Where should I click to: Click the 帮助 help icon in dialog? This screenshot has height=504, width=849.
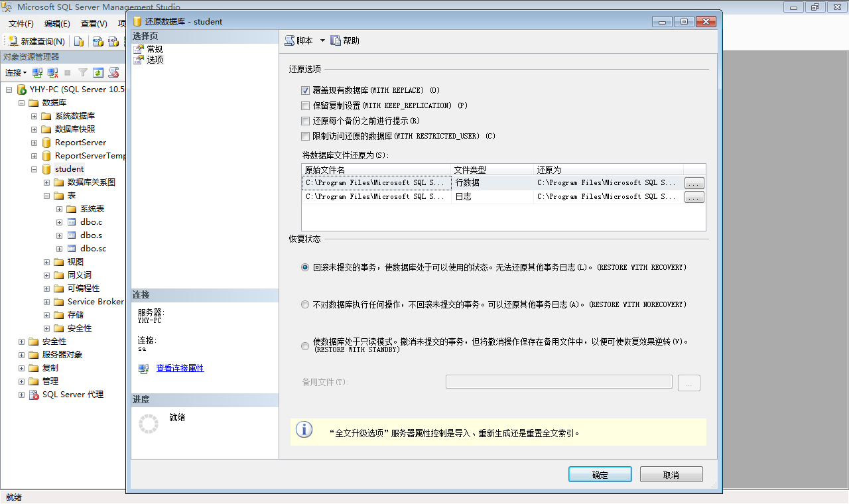click(336, 40)
